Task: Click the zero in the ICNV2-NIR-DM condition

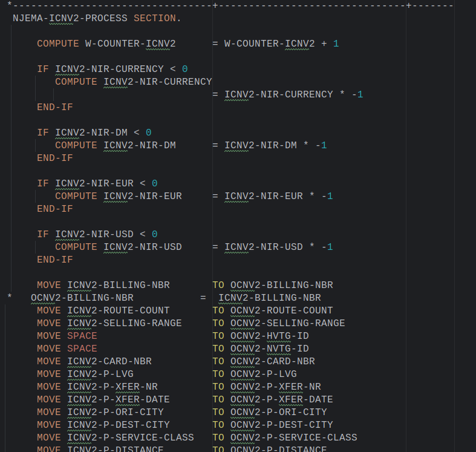Action: coord(148,133)
